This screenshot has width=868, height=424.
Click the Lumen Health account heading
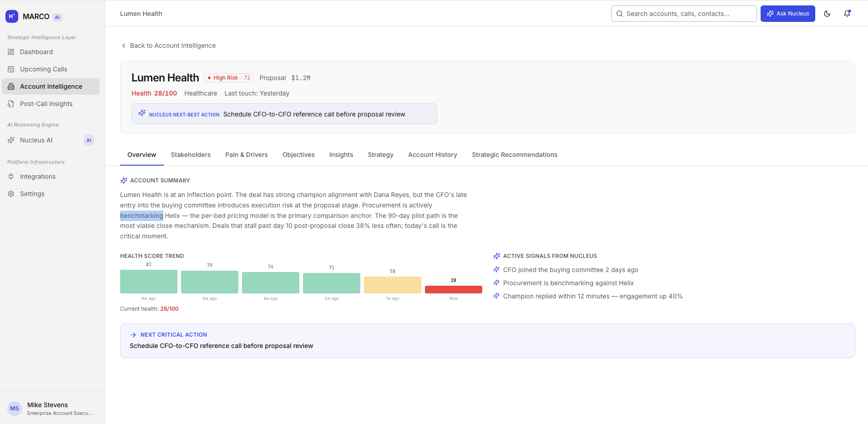point(165,78)
